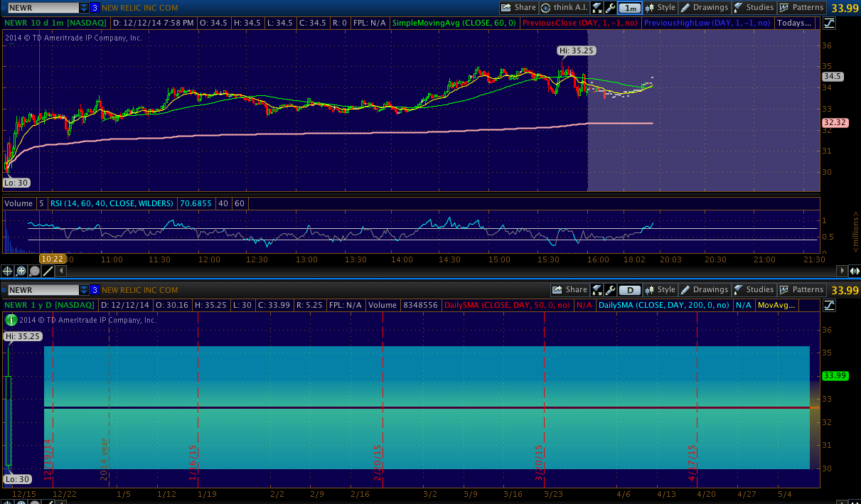861x504 pixels.
Task: Expand the lower chart's NEWR symbol dropdown
Action: (x=84, y=290)
